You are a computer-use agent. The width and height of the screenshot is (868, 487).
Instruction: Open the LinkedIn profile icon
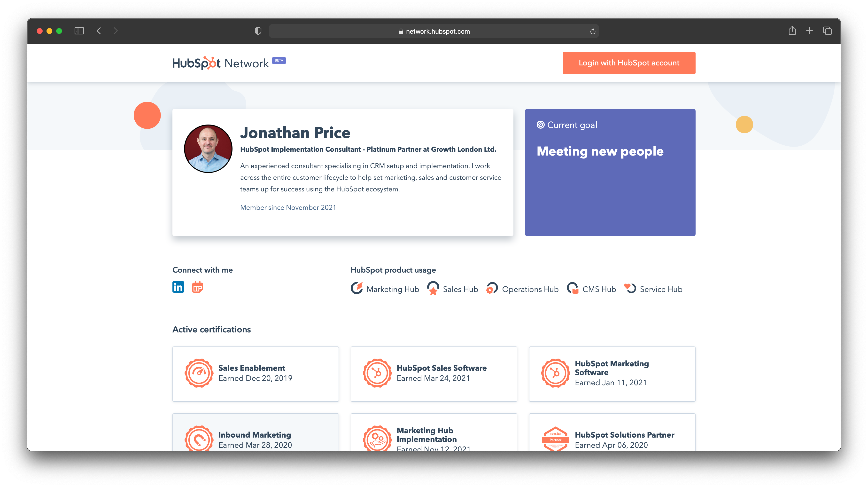[x=178, y=287]
